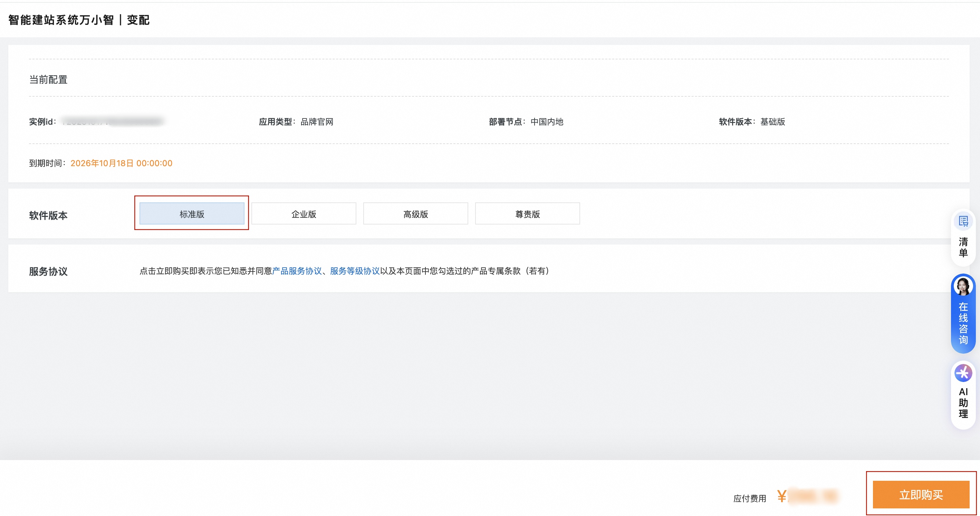
Task: Click the 当前配置 section header
Action: pos(49,80)
